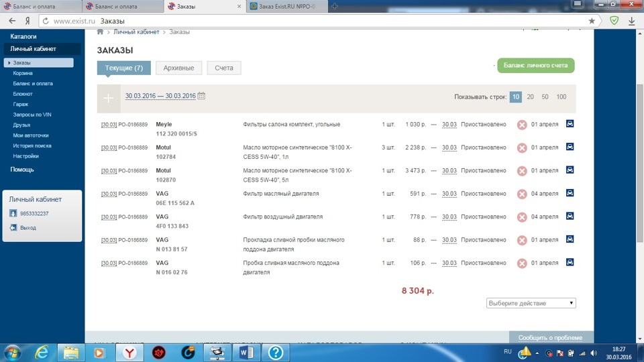Image resolution: width=644 pixels, height=362 pixels.
Task: Select the Текущие (7) tab
Action: point(124,68)
